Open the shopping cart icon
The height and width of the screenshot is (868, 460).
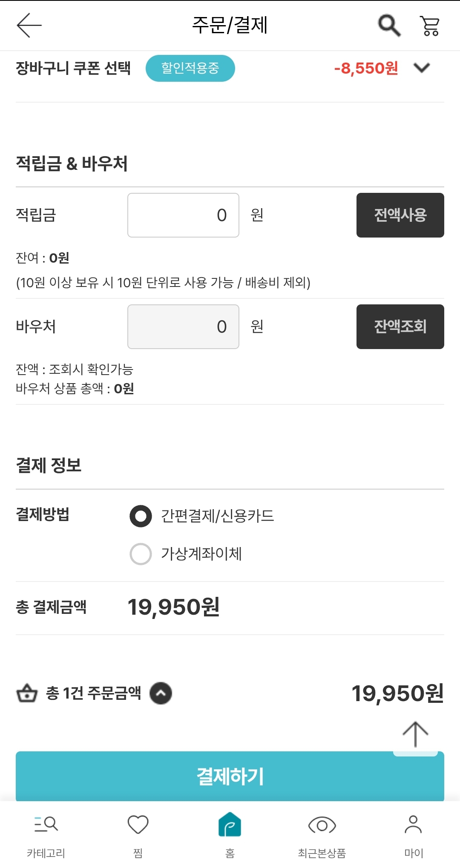pos(430,26)
